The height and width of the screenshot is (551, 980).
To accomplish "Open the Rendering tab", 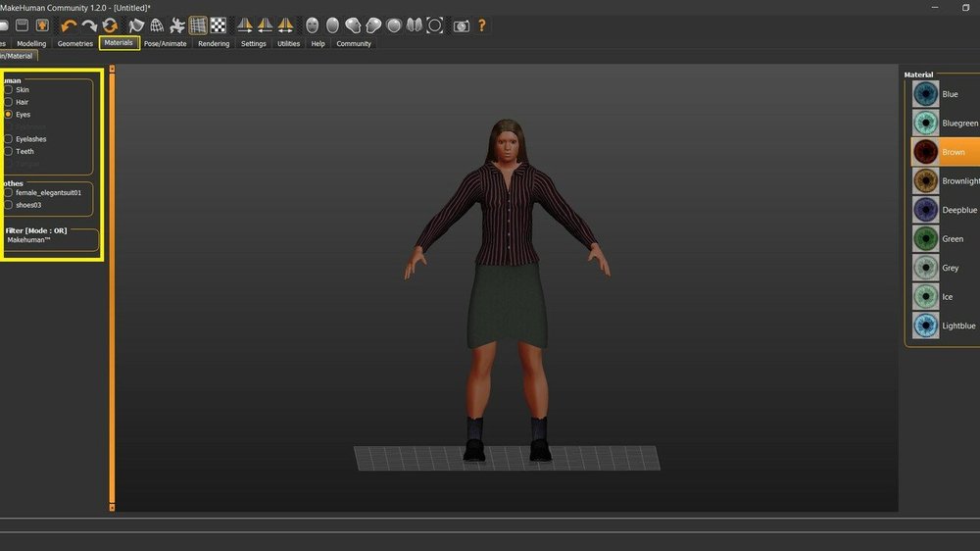I will (214, 44).
